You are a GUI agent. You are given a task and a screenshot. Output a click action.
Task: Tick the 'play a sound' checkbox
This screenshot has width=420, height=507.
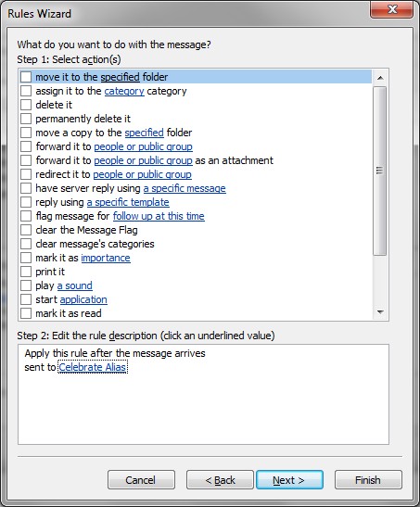(26, 285)
